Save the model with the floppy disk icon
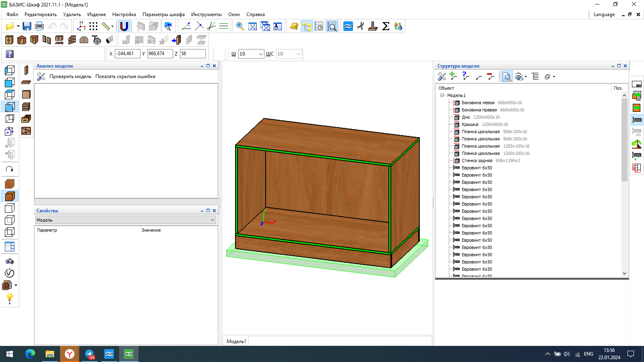The width and height of the screenshot is (644, 362). pos(27,27)
